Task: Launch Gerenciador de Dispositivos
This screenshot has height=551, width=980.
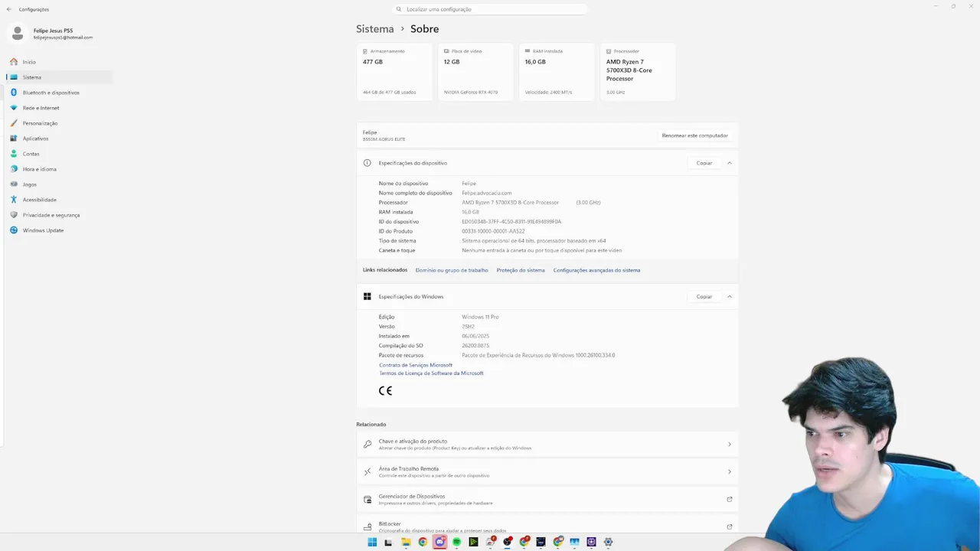Action: (x=547, y=499)
